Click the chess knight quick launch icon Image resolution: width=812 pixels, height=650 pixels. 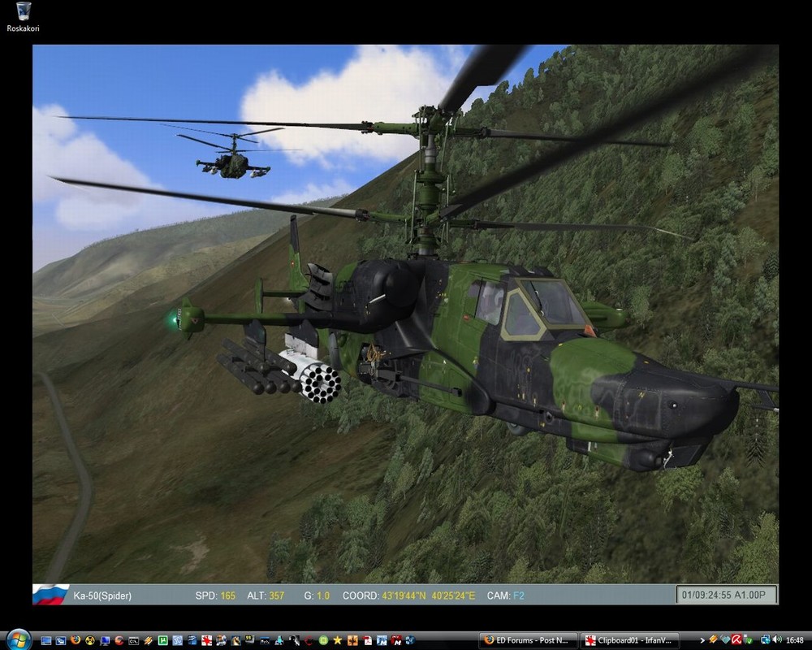(x=235, y=641)
